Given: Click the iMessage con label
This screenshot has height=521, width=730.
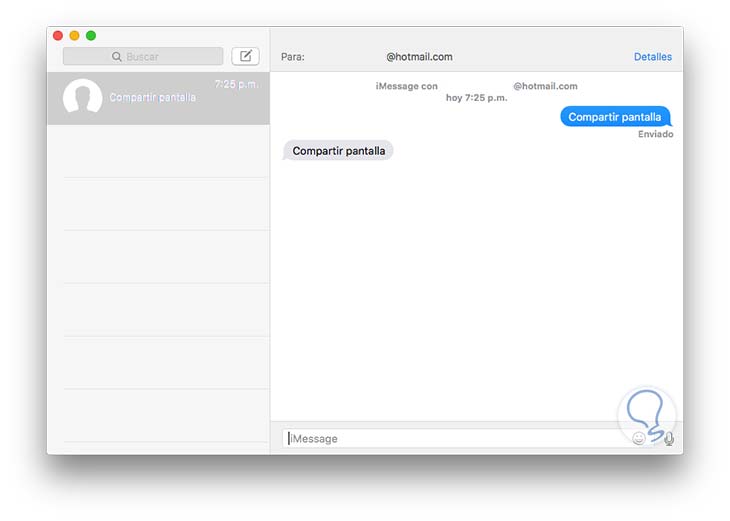Looking at the screenshot, I should pos(406,86).
